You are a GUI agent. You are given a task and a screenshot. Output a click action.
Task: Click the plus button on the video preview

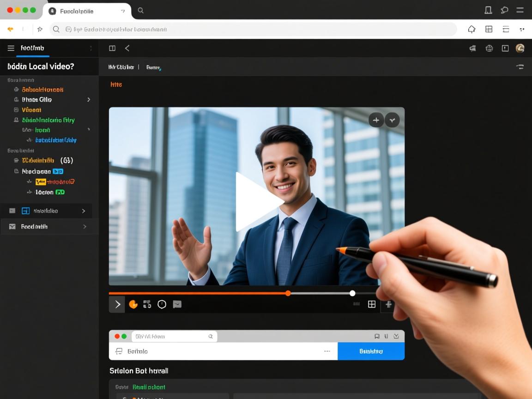coord(376,120)
